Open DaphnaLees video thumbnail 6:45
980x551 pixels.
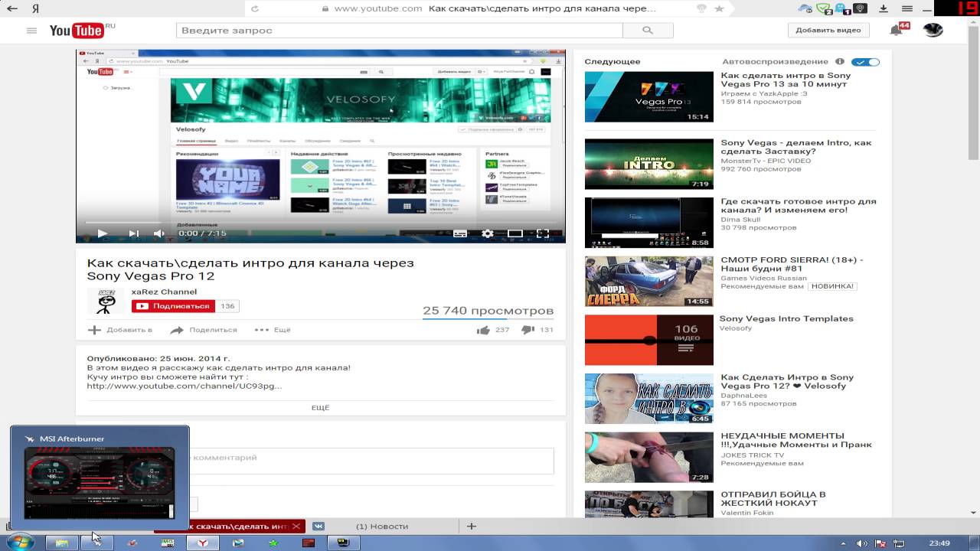click(648, 399)
